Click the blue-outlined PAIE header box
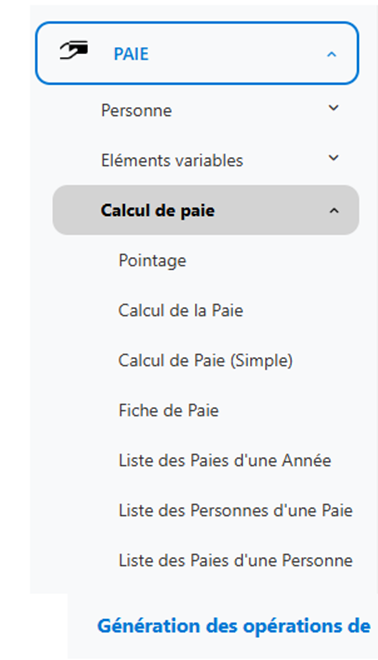378x660 pixels. 197,53
